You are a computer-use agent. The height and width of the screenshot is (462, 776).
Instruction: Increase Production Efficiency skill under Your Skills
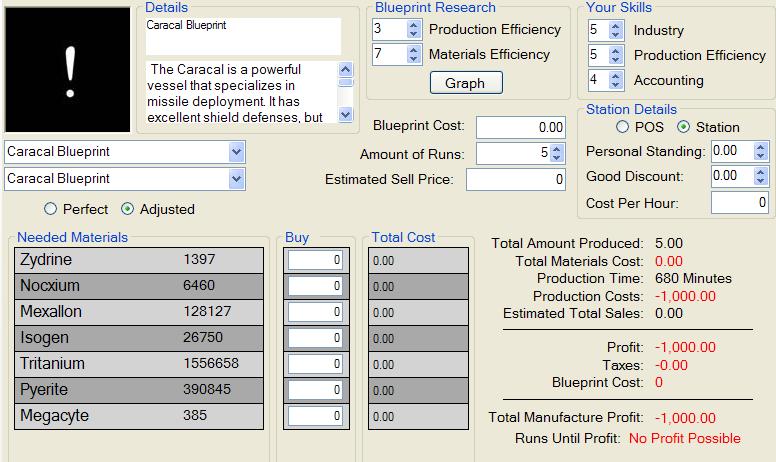click(615, 50)
